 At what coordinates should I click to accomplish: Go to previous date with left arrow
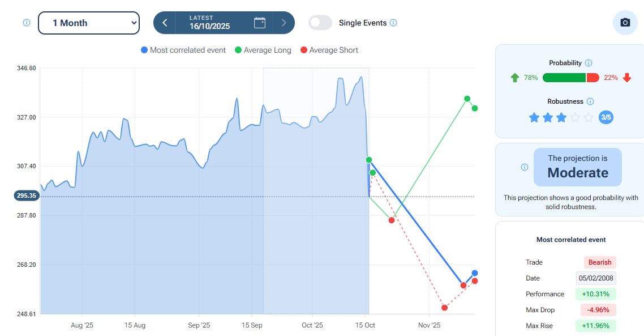[x=165, y=23]
